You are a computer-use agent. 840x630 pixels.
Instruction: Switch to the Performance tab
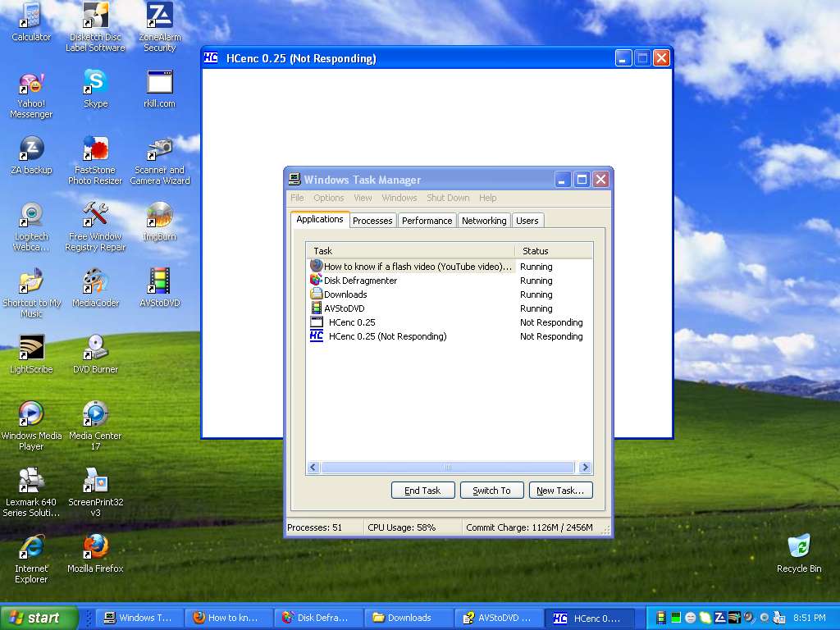[x=427, y=221]
